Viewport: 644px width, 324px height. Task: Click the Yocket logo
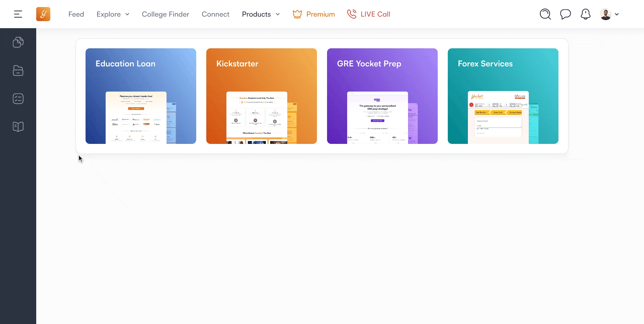click(43, 14)
